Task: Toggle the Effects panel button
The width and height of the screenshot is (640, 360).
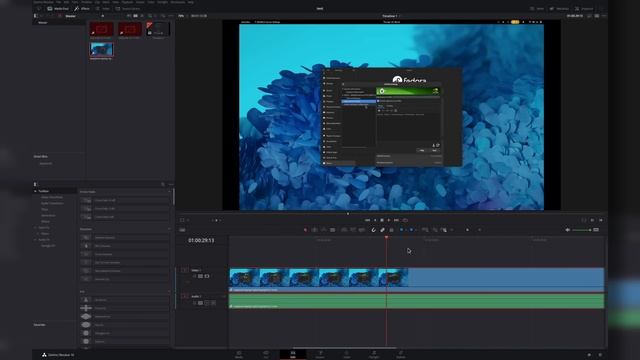Action: coord(82,9)
